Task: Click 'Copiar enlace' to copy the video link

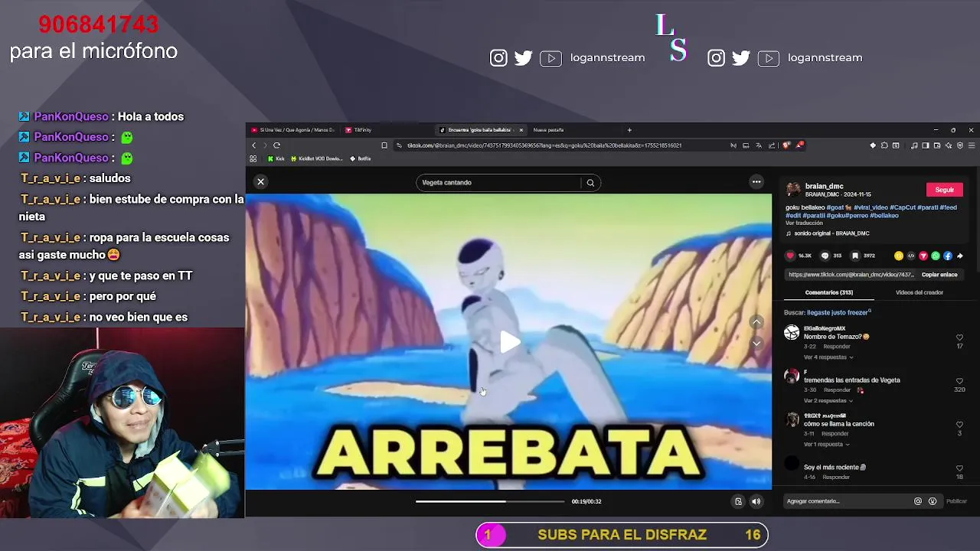Action: pyautogui.click(x=939, y=275)
